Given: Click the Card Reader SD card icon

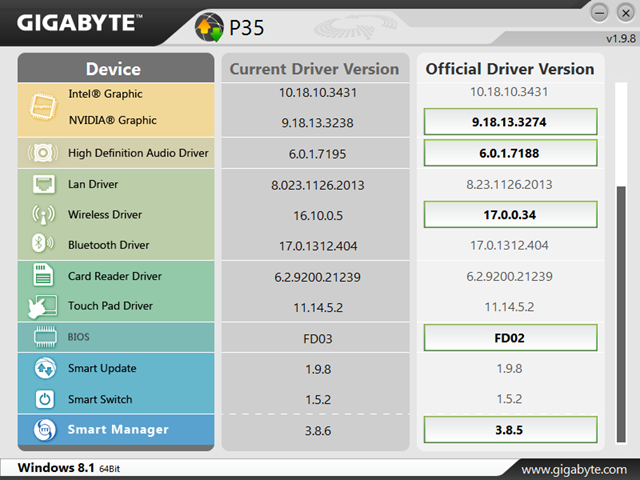Looking at the screenshot, I should click(43, 275).
